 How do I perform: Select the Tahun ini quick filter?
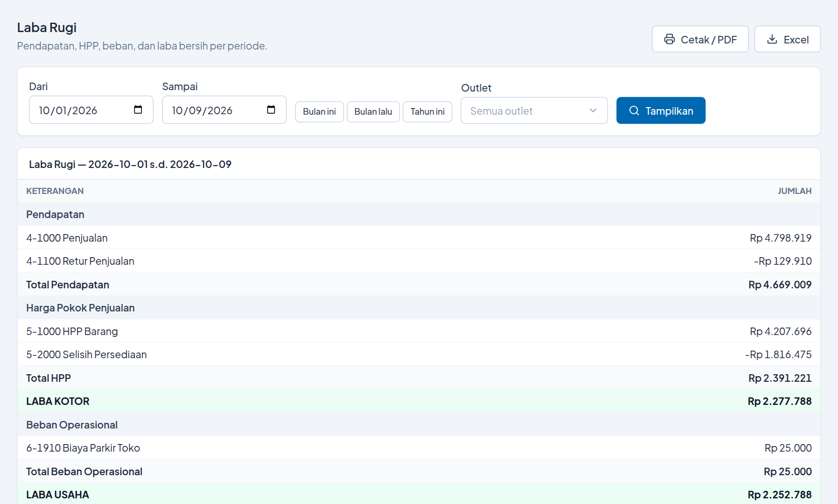point(427,112)
